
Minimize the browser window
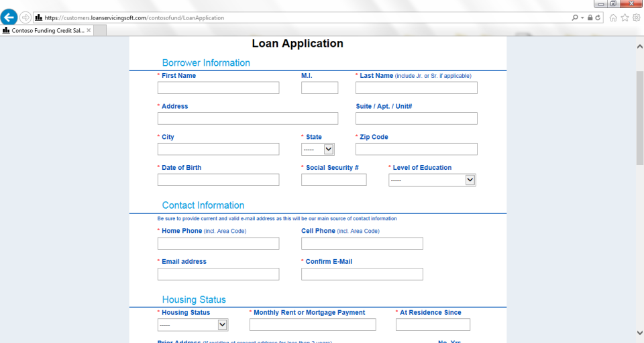tap(600, 4)
